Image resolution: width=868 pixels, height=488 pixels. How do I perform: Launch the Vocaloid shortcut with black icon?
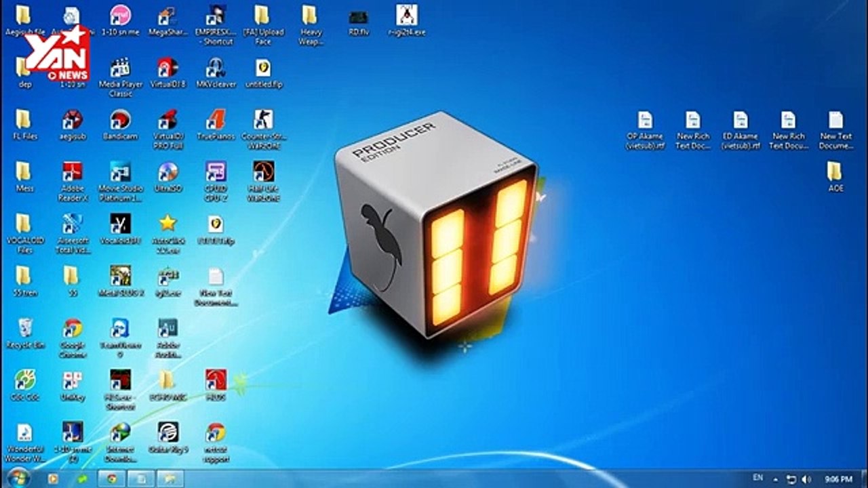tap(120, 229)
